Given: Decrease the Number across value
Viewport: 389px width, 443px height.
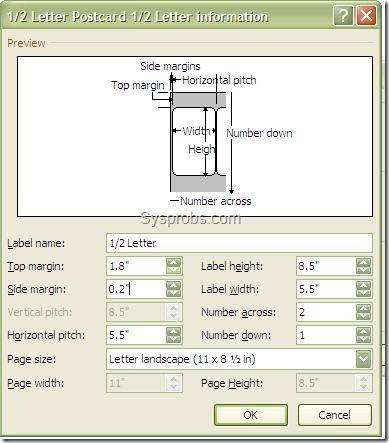Looking at the screenshot, I should 363,316.
